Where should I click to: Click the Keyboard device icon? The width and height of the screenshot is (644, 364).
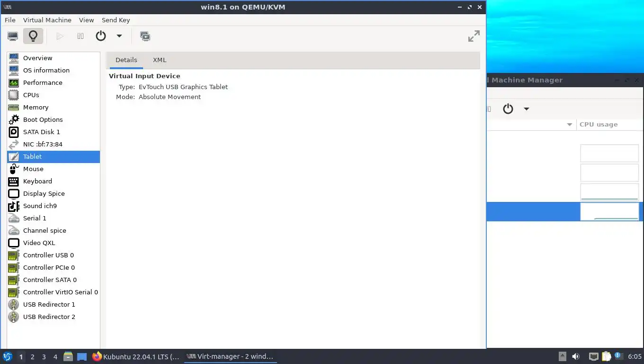pyautogui.click(x=14, y=181)
